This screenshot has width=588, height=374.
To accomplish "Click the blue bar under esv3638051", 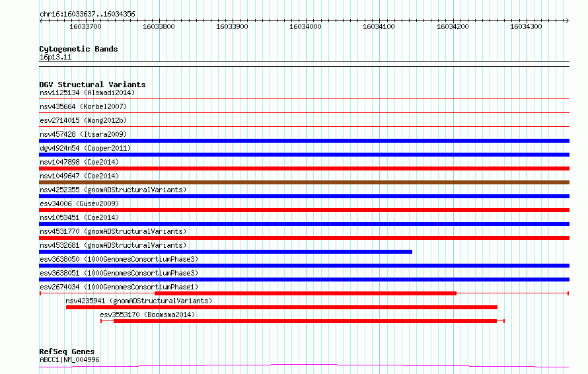I will pos(304,280).
